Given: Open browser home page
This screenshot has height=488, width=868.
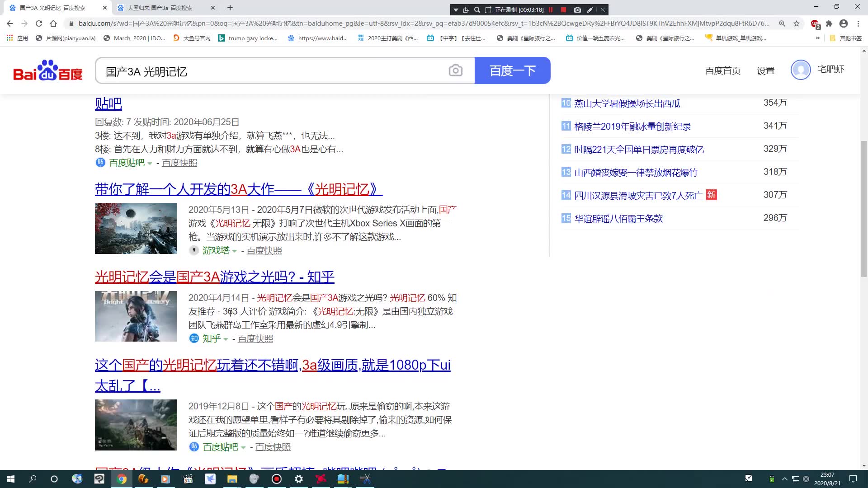Looking at the screenshot, I should pyautogui.click(x=53, y=23).
